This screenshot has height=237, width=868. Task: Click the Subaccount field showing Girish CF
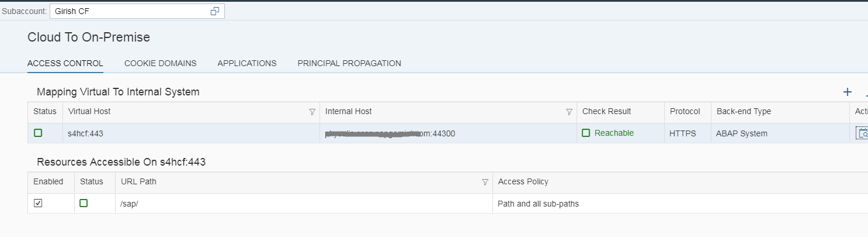pos(129,11)
